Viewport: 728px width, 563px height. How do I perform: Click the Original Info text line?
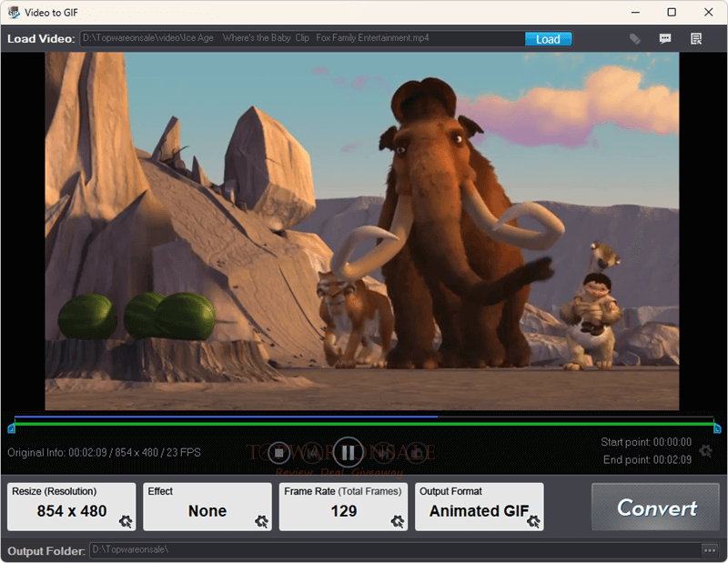click(104, 453)
